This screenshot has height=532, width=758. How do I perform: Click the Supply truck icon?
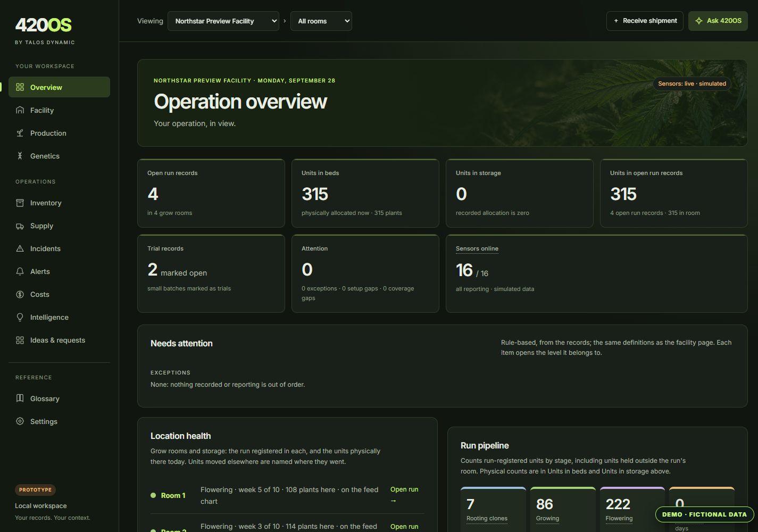(x=20, y=226)
